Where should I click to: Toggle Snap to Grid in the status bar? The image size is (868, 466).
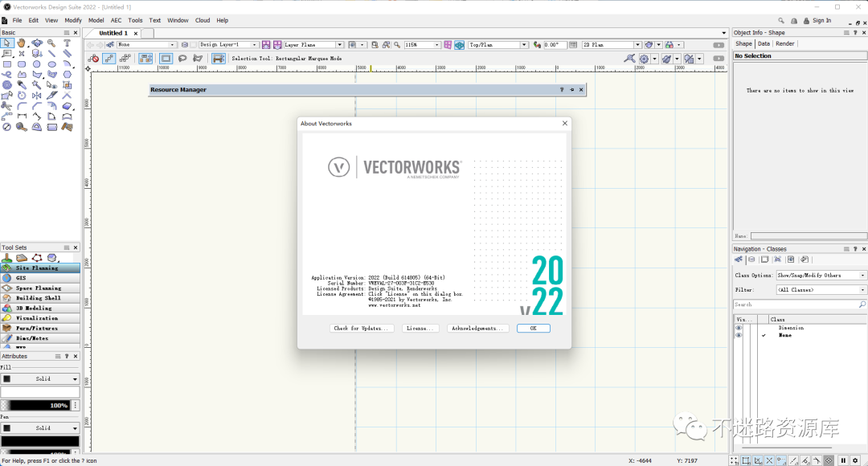pyautogui.click(x=735, y=460)
